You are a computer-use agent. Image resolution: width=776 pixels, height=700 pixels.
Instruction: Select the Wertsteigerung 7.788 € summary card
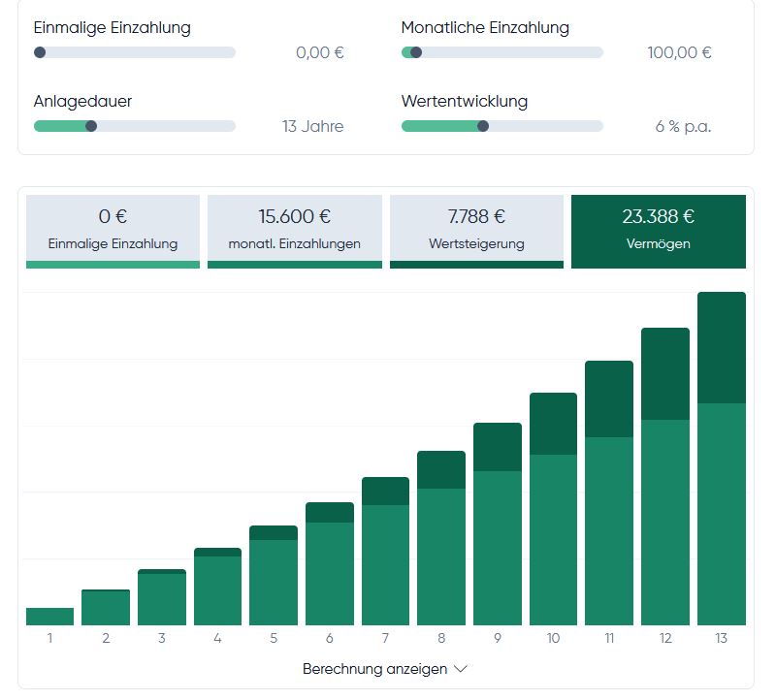point(476,230)
